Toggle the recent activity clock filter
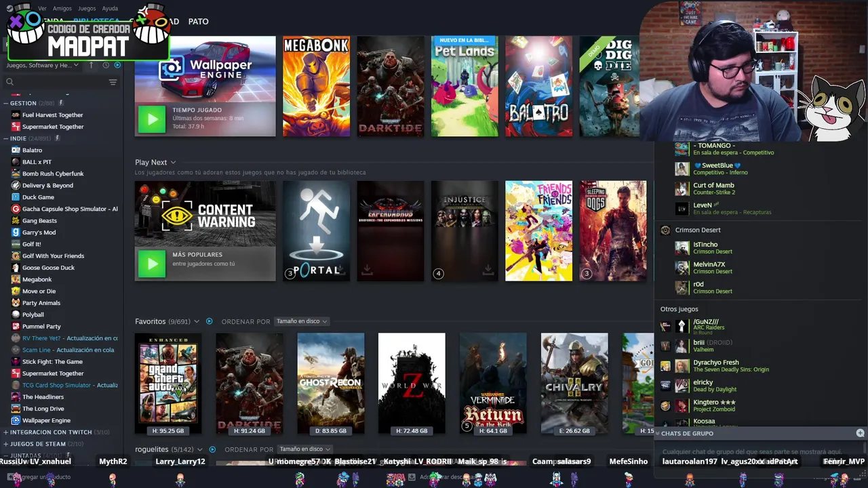The width and height of the screenshot is (868, 488). click(106, 65)
